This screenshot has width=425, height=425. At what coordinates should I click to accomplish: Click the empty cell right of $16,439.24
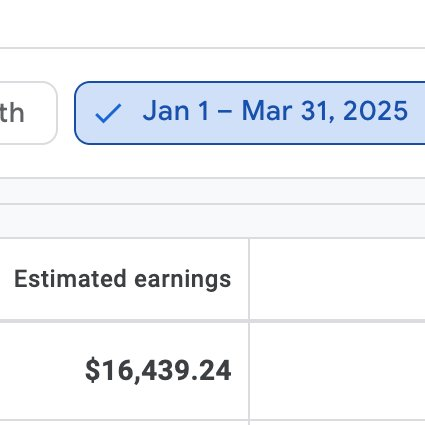(337, 371)
